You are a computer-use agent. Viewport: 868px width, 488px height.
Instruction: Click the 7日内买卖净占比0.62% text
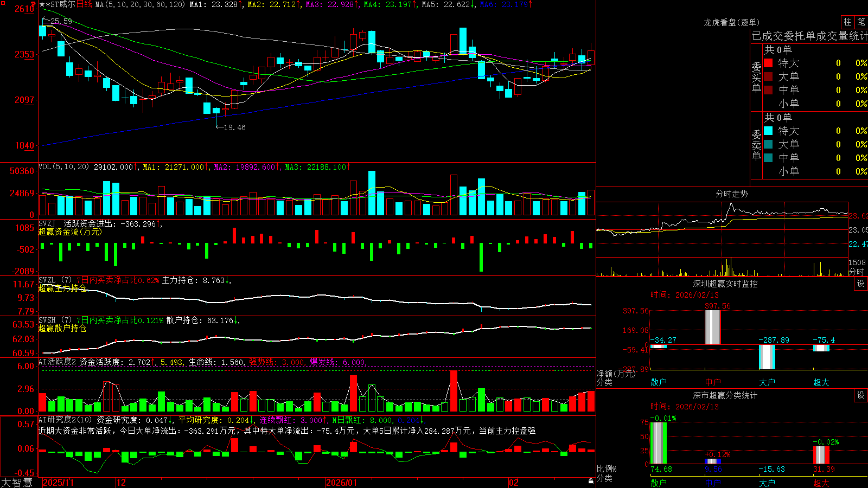[118, 280]
